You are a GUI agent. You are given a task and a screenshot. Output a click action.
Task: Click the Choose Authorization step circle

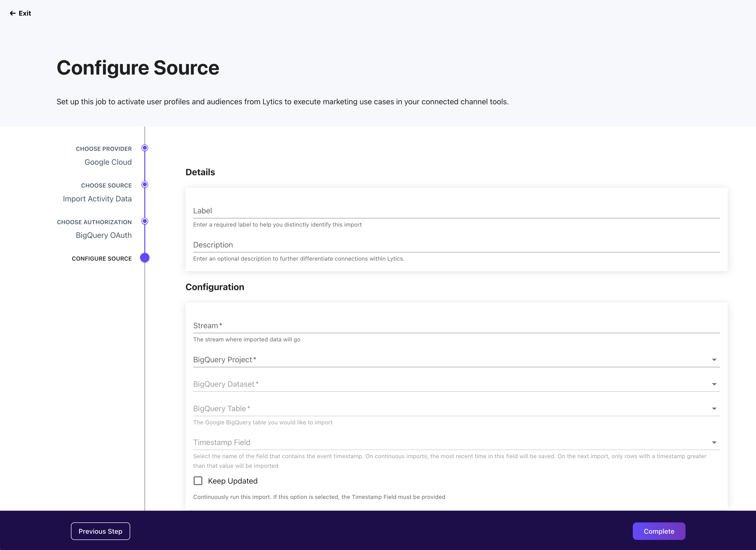(145, 221)
